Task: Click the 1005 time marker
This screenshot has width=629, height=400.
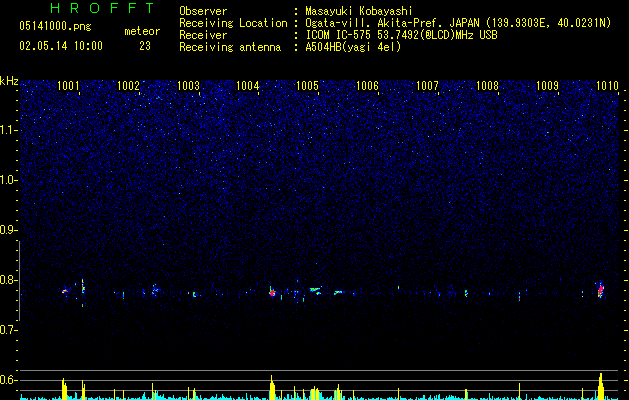Action: pos(307,85)
